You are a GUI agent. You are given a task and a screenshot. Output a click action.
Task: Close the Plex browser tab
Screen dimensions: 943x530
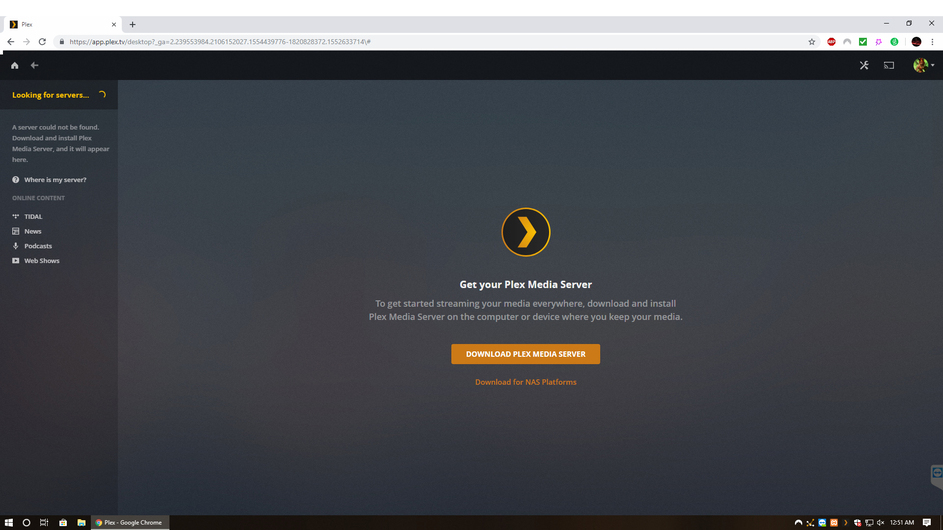[114, 25]
